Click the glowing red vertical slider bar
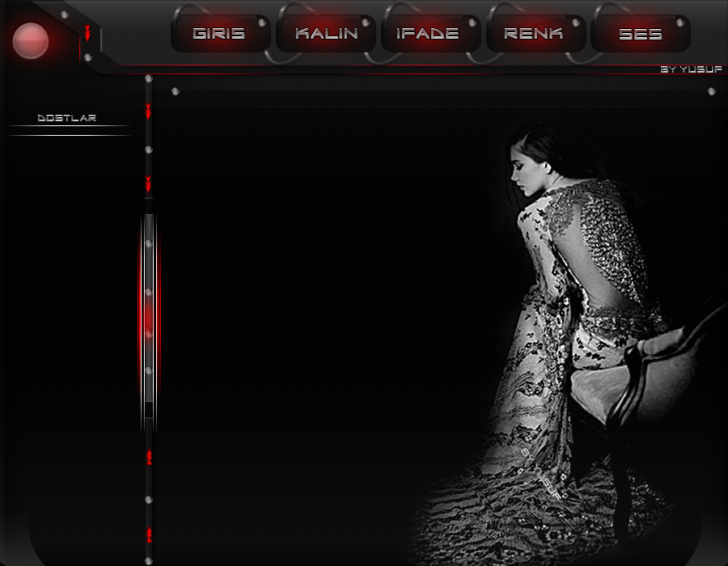 148,315
